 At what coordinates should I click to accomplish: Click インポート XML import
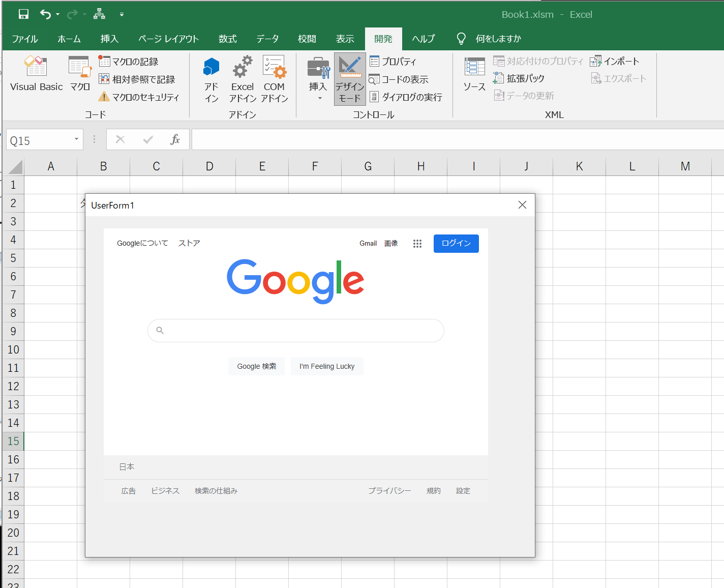614,62
